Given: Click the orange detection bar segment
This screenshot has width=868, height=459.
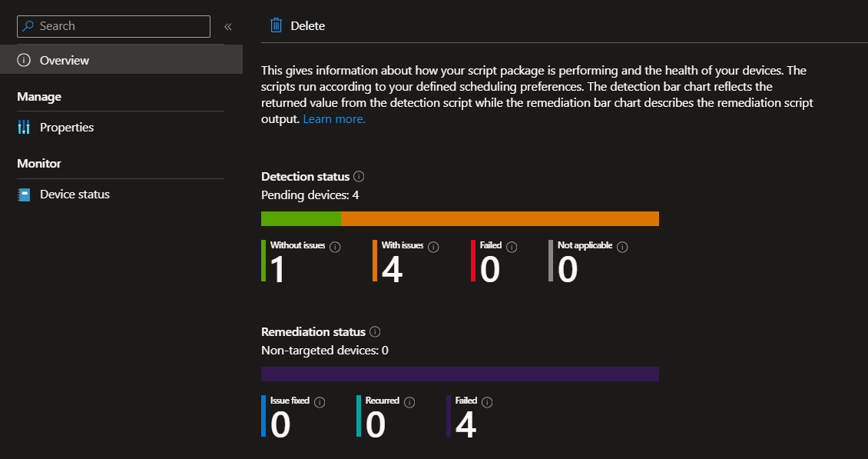Looking at the screenshot, I should click(x=499, y=218).
